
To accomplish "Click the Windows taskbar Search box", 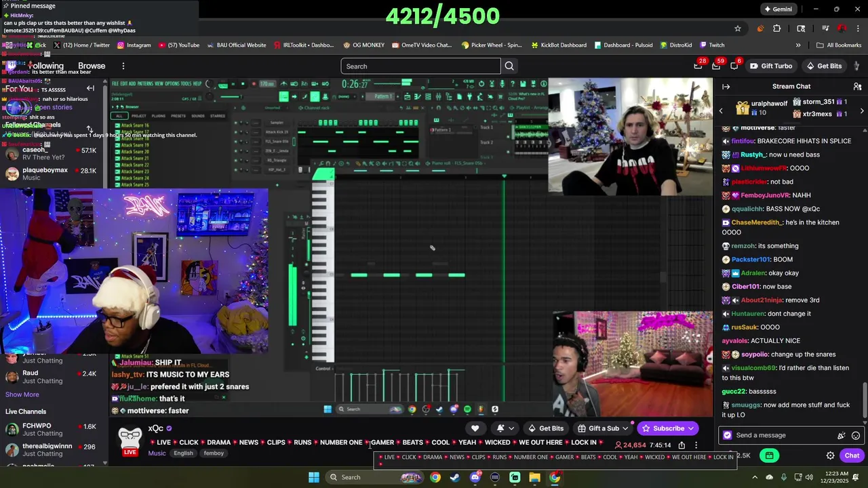I will [x=376, y=477].
